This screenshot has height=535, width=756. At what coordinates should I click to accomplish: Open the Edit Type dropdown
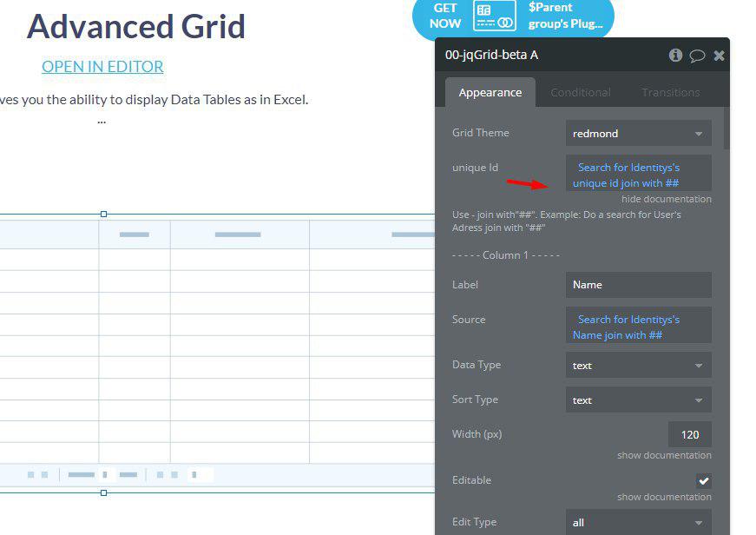638,522
